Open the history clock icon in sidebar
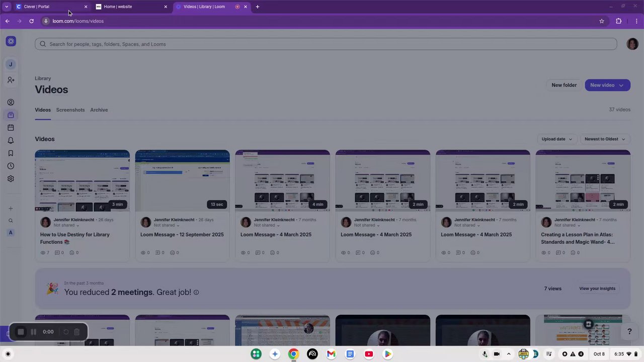 (11, 166)
